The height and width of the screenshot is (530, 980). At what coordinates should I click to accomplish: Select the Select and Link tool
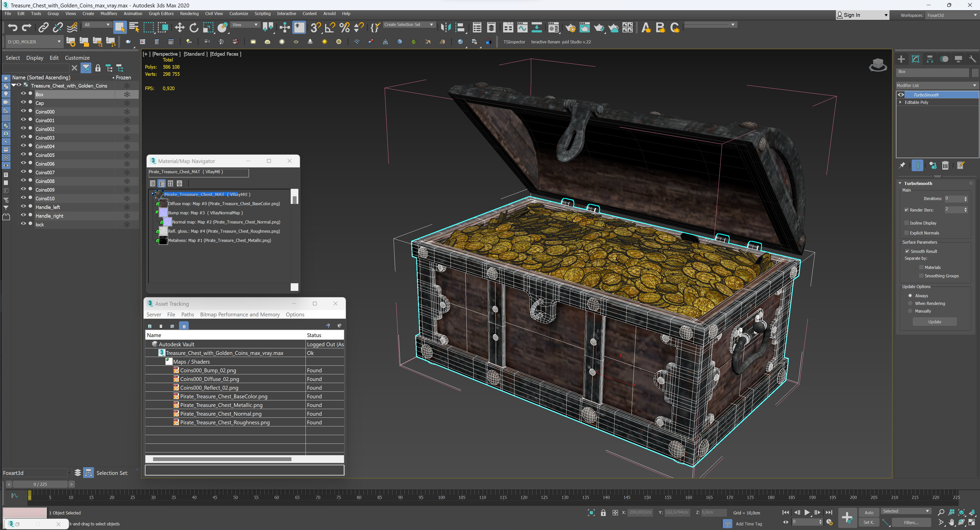43,27
